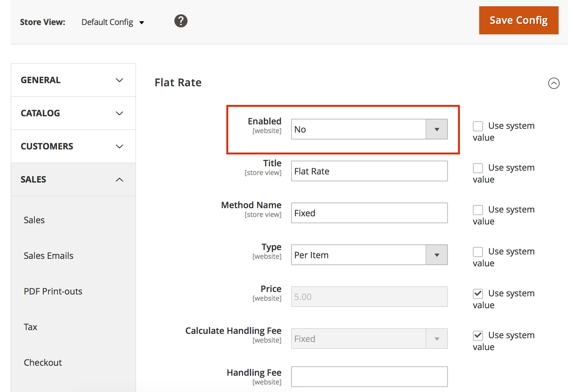573x392 pixels.
Task: Expand the CUSTOMERS sidebar section
Action: (73, 146)
